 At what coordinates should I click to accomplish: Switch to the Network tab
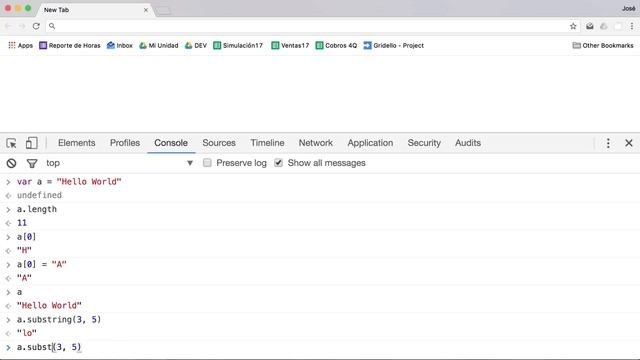coord(316,143)
